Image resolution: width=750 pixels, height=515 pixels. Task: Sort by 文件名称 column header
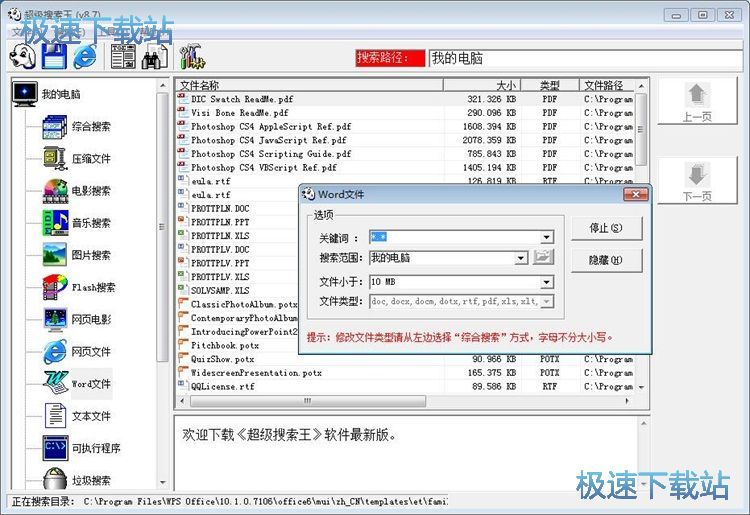tap(309, 85)
